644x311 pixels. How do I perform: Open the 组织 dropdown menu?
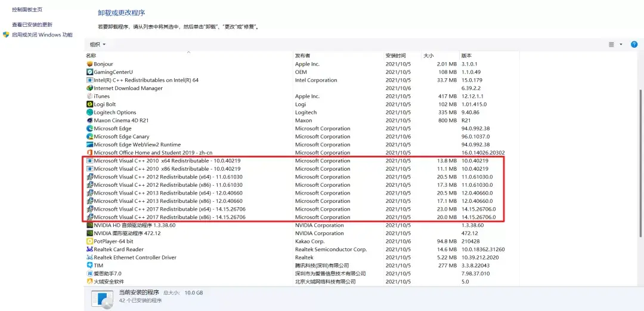pos(98,44)
